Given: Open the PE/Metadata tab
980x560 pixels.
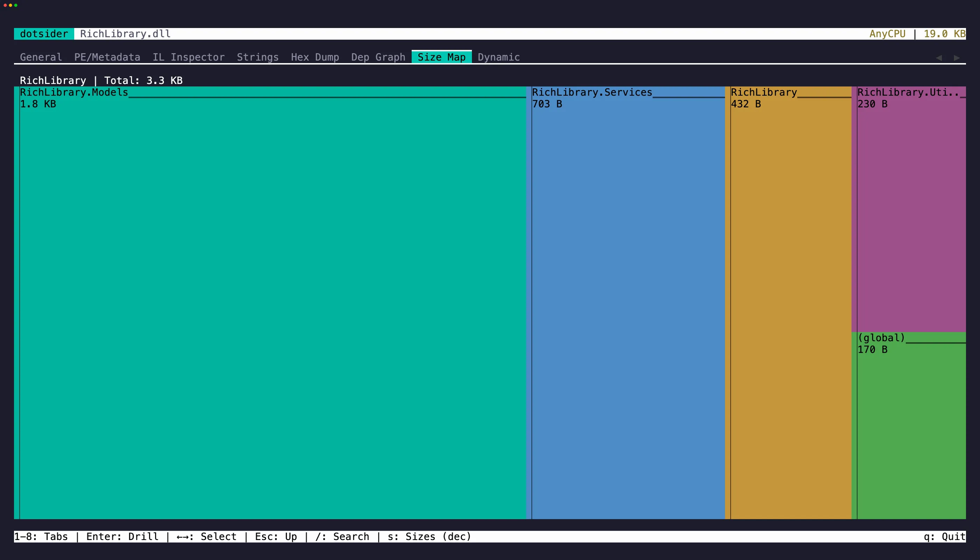Looking at the screenshot, I should coord(107,57).
